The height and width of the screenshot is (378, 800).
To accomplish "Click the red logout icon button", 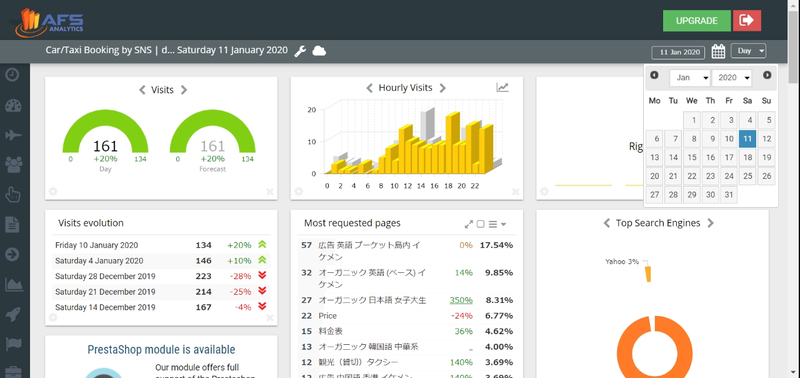I will [x=747, y=20].
